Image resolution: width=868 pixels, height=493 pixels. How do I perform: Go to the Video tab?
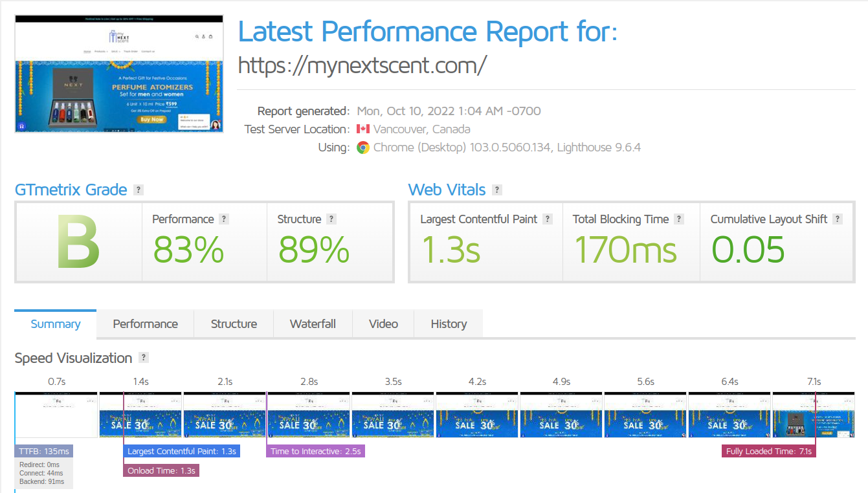click(383, 324)
